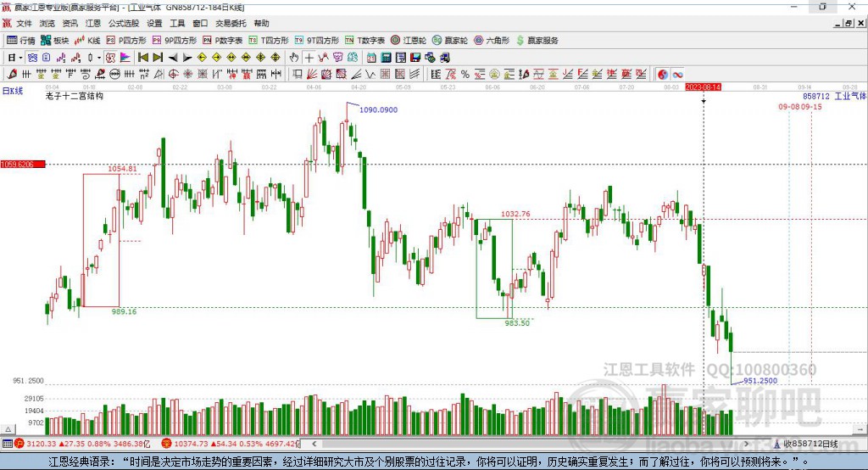Open the 江恩 menu
Image resolution: width=868 pixels, height=470 pixels.
93,23
